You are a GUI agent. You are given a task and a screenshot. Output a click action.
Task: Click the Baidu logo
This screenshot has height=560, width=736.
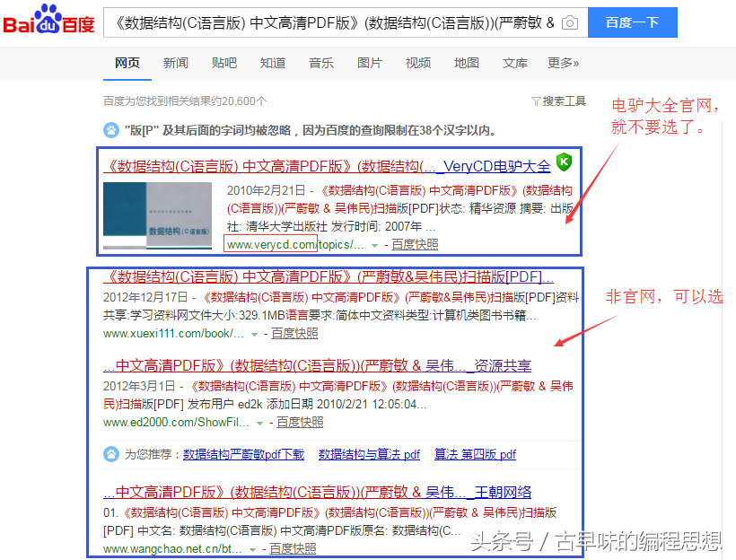pos(48,19)
